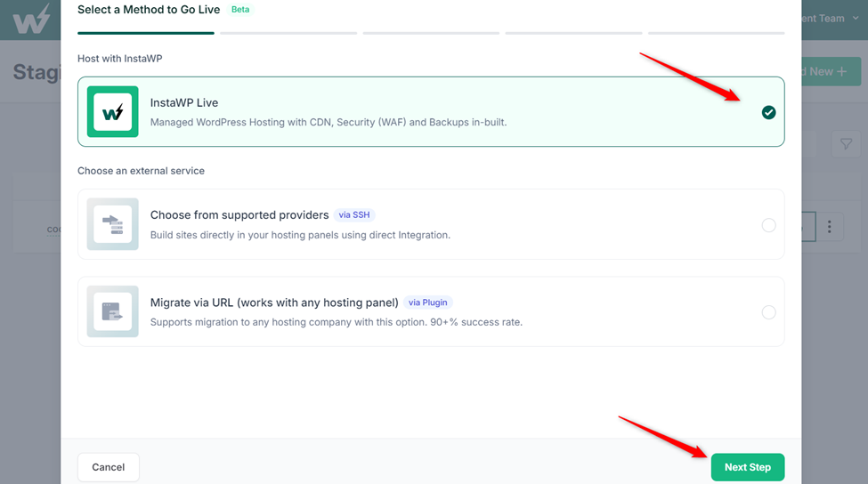Click "Choose from supported providers" title

click(x=239, y=214)
